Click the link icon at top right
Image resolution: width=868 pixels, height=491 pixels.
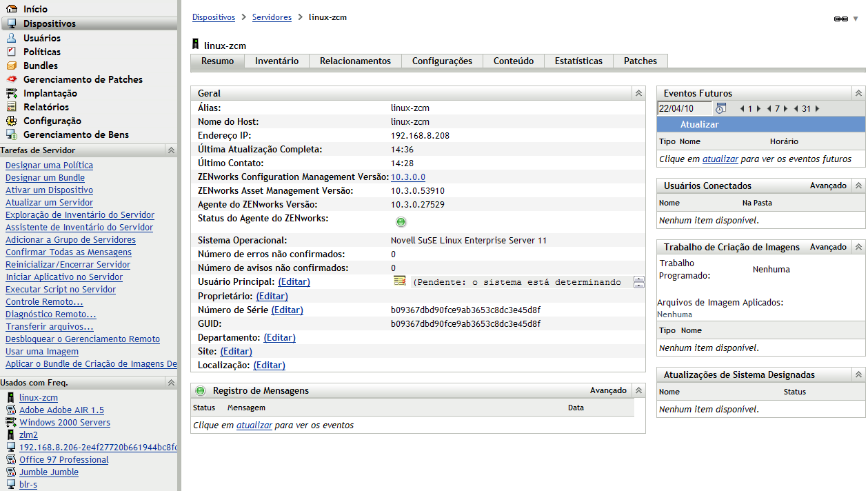(840, 19)
